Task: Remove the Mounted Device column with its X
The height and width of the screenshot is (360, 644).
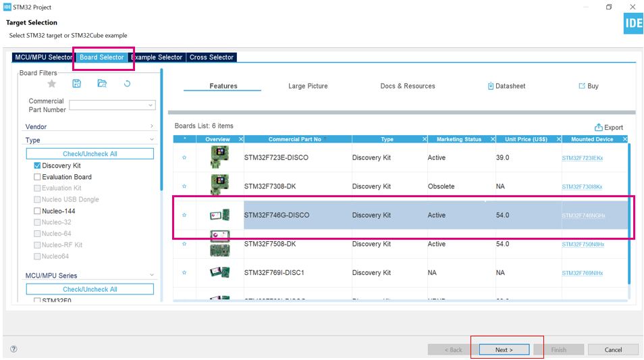Action: coord(625,139)
